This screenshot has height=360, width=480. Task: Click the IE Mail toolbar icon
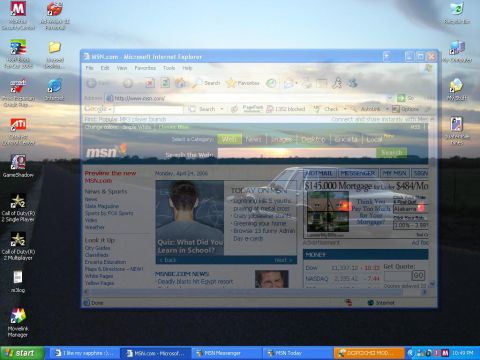288,83
